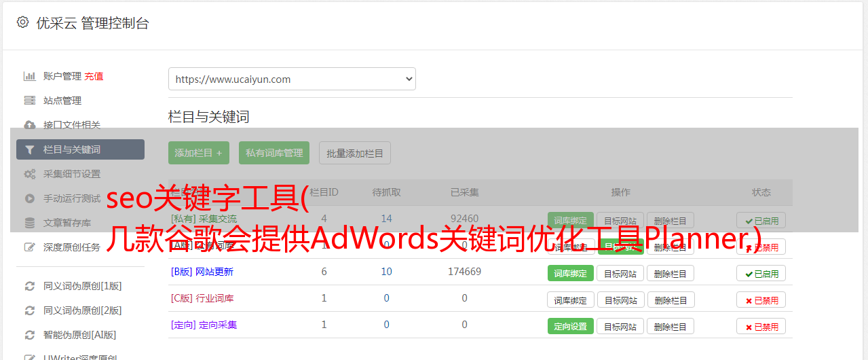Click the 采集细节设置 gears icon
Viewport: 868px width, 360px height.
pyautogui.click(x=30, y=174)
